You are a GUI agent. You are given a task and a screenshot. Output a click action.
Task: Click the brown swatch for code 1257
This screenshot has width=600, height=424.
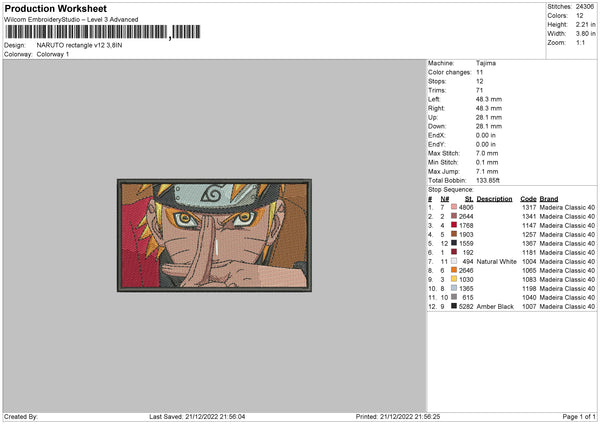(x=454, y=234)
